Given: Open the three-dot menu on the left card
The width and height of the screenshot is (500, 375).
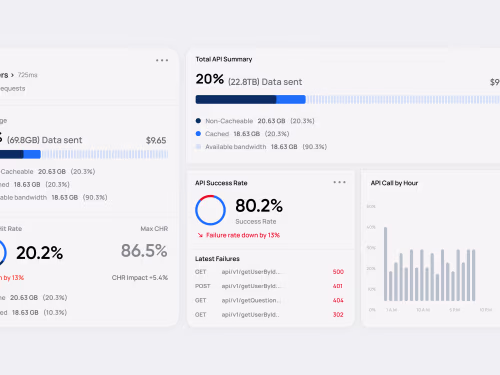Looking at the screenshot, I should pos(162,60).
